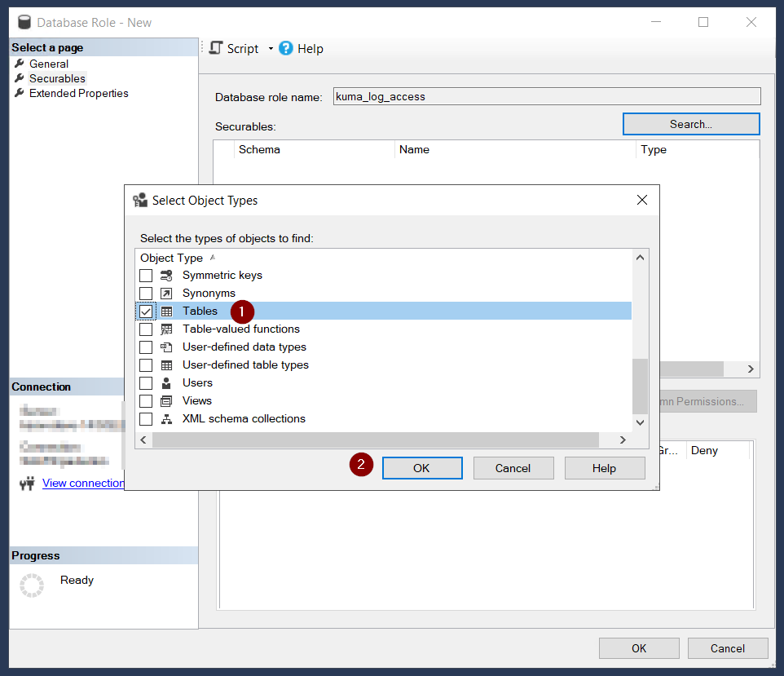Confirm object types with OK button

[x=421, y=468]
